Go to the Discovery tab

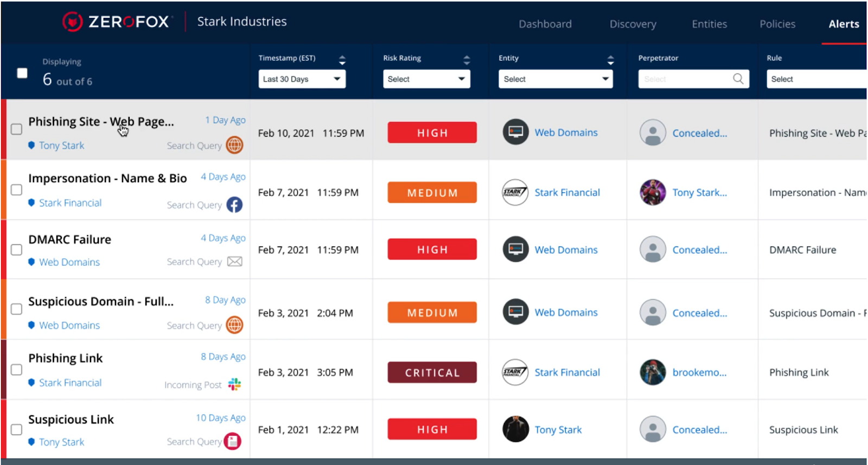[633, 24]
